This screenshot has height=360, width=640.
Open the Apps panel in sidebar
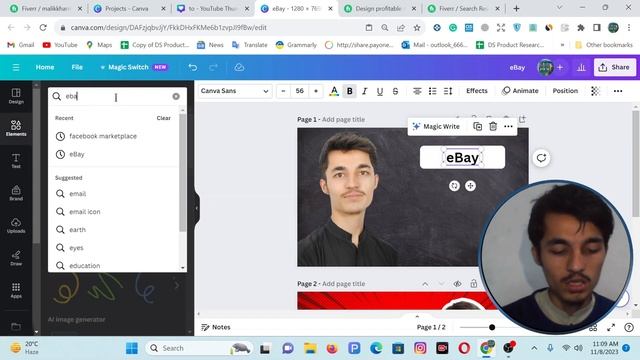(16, 290)
